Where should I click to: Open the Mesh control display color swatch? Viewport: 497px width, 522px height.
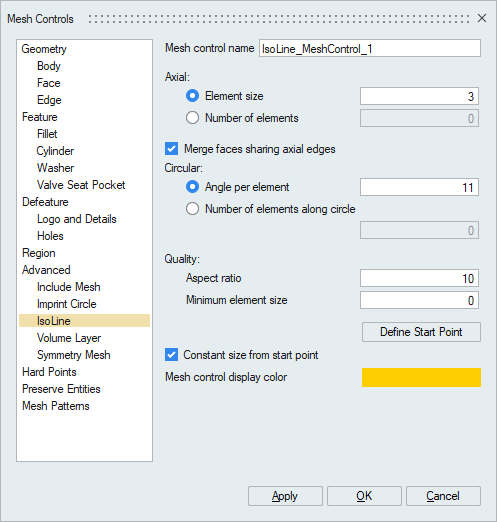tap(421, 377)
